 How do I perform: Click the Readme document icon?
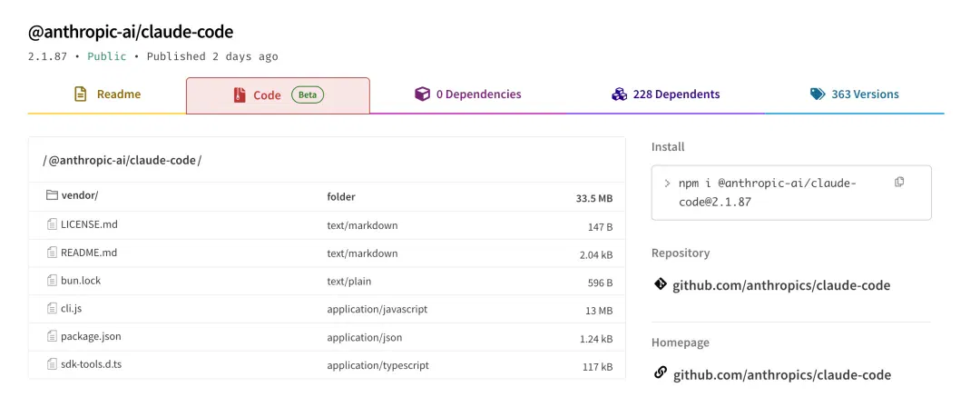80,94
